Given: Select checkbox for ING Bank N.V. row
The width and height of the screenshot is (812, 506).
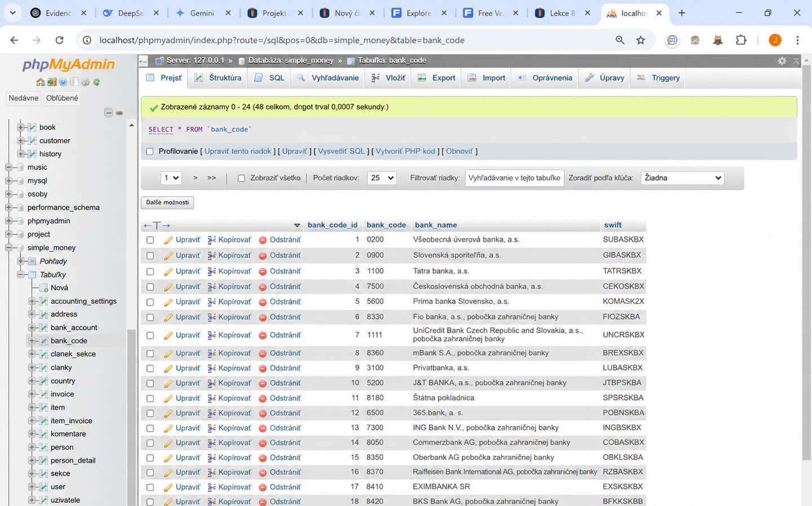Looking at the screenshot, I should (150, 428).
